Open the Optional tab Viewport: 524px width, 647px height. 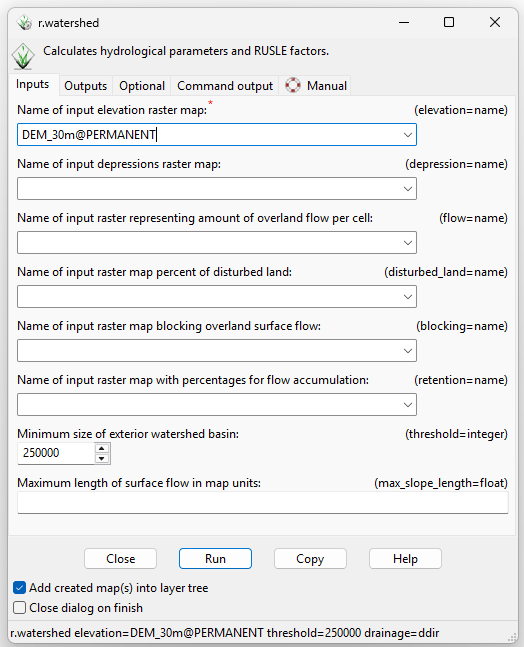click(142, 85)
